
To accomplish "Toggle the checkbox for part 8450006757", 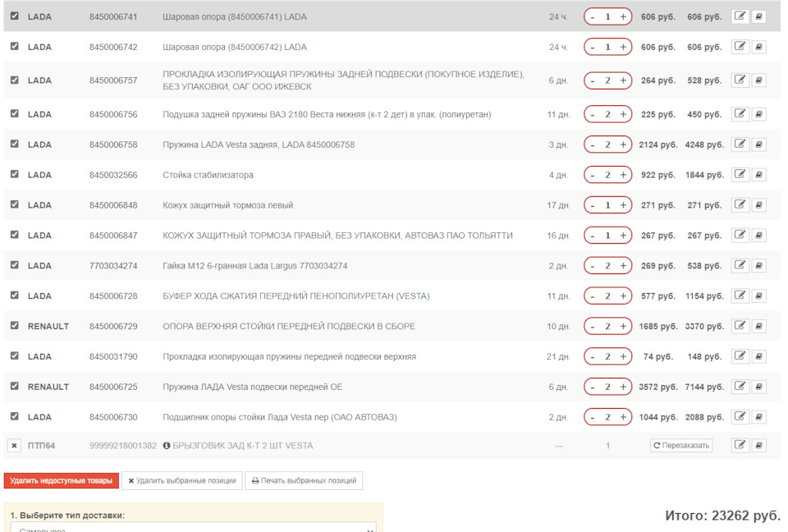I will click(15, 80).
